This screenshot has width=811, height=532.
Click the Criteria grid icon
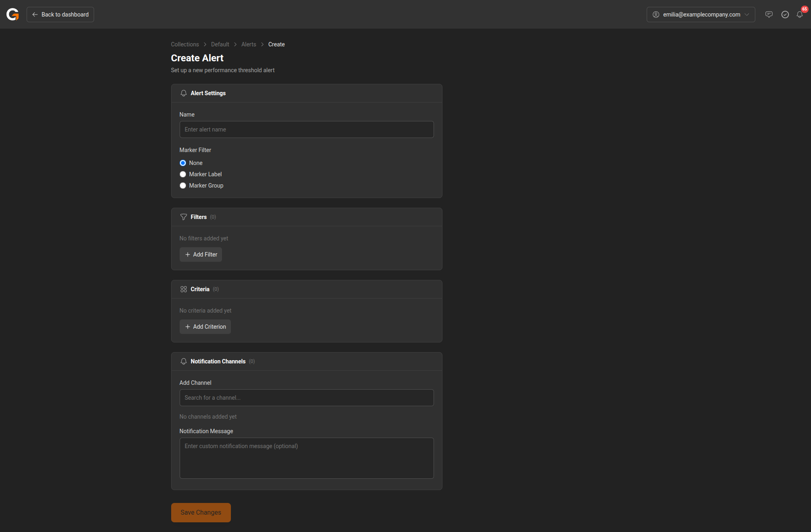(x=183, y=289)
